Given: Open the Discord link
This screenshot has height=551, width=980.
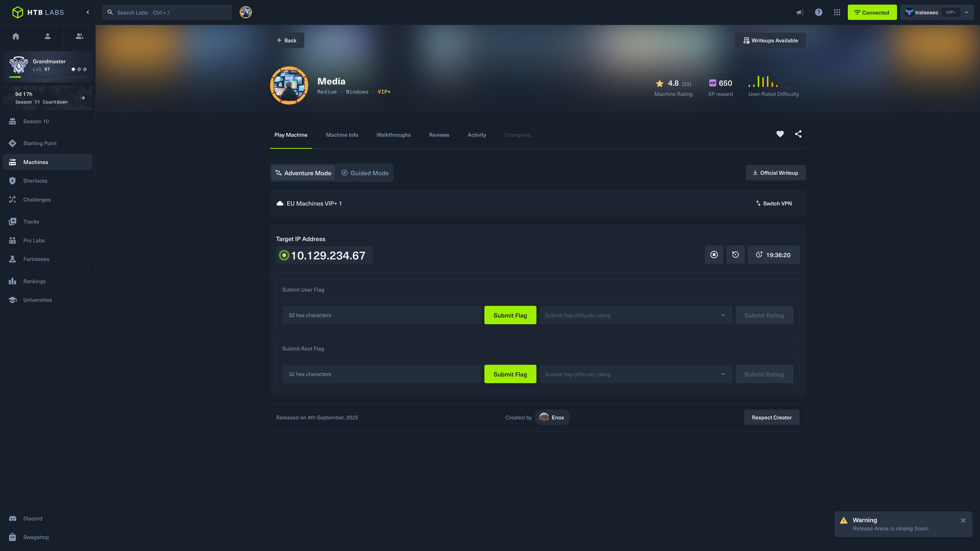Looking at the screenshot, I should [48, 519].
